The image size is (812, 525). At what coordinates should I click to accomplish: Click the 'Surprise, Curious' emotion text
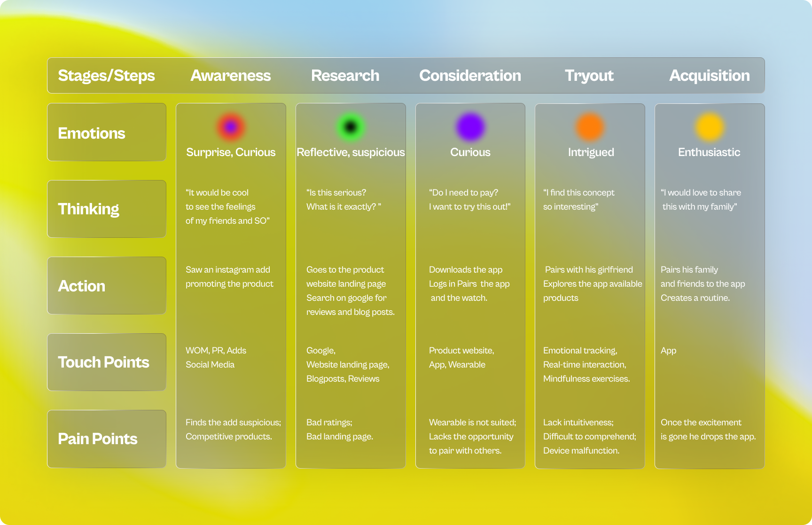(231, 152)
